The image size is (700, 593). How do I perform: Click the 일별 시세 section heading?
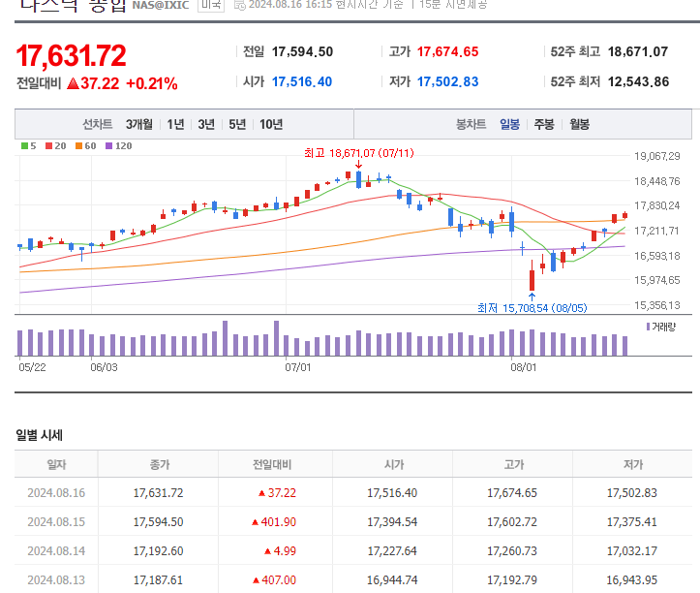[39, 435]
